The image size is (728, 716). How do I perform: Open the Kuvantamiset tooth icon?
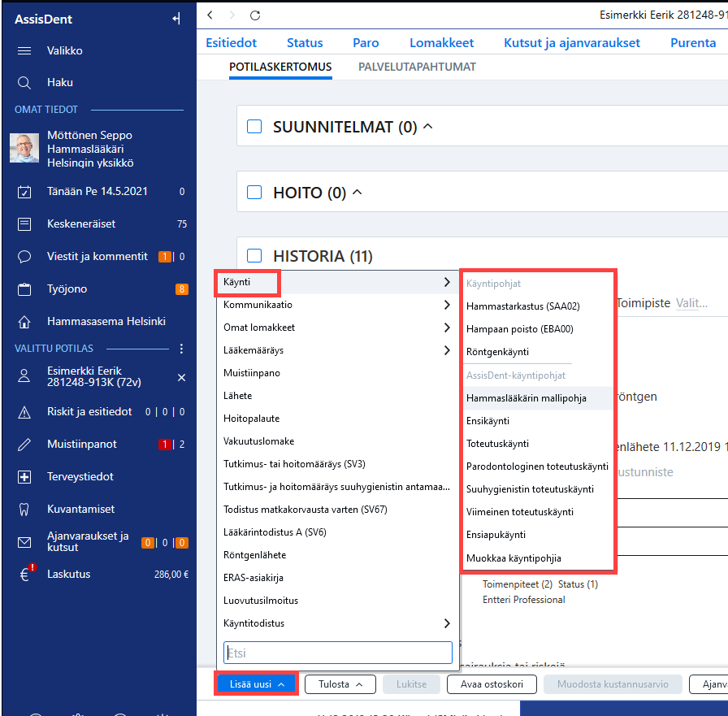pyautogui.click(x=24, y=510)
